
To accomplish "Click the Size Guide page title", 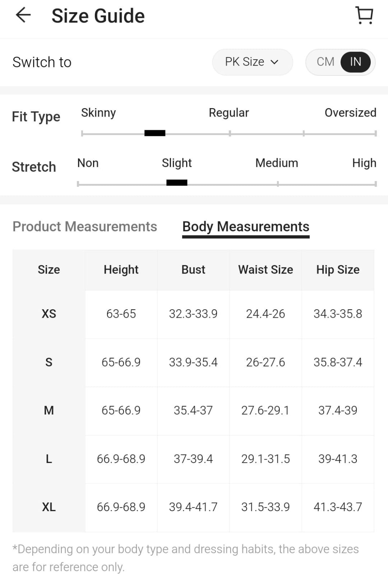I will pos(98,16).
